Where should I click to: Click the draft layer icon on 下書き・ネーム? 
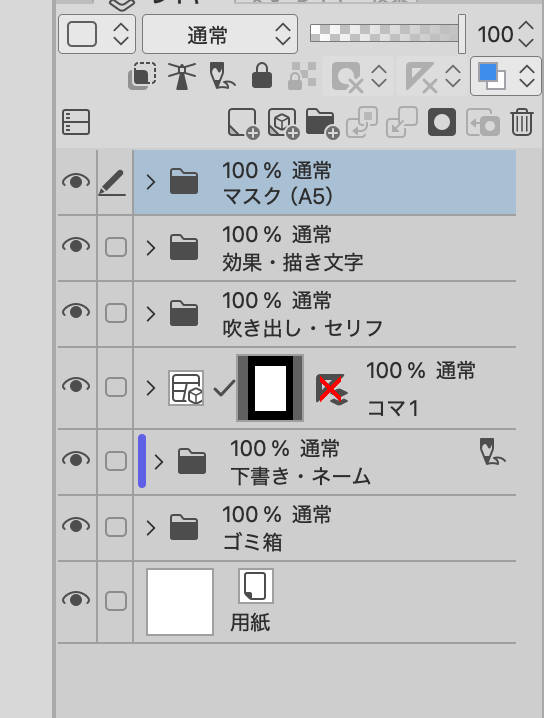[x=492, y=451]
